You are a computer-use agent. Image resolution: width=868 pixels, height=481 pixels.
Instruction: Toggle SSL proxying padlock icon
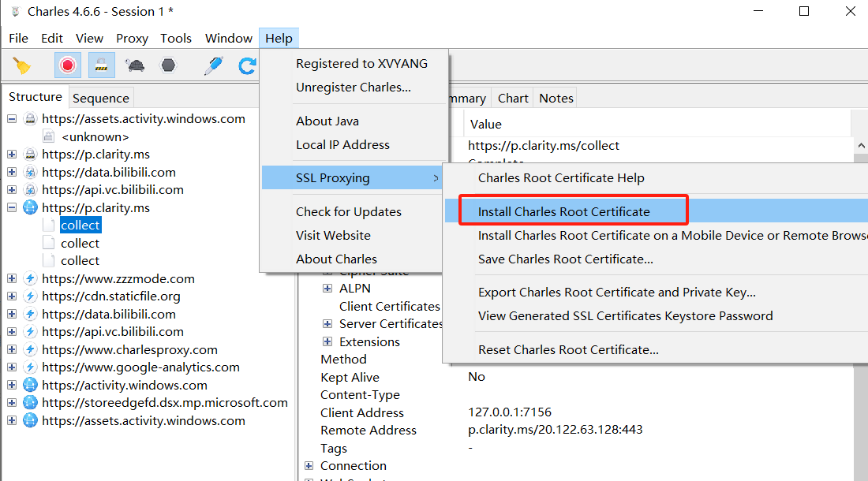(101, 65)
